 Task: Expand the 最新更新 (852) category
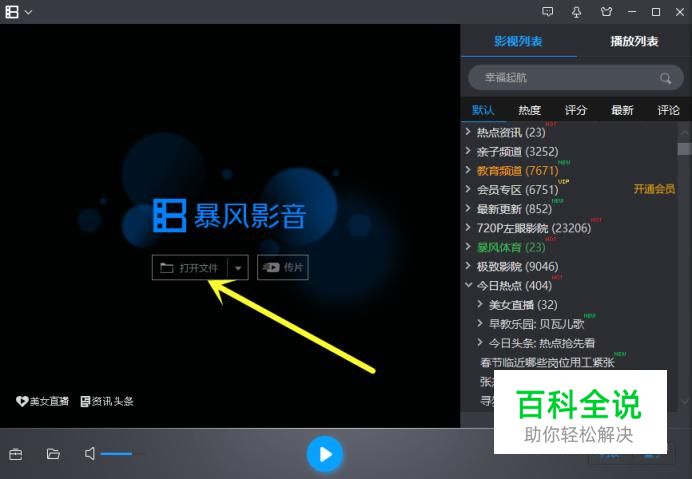click(468, 208)
